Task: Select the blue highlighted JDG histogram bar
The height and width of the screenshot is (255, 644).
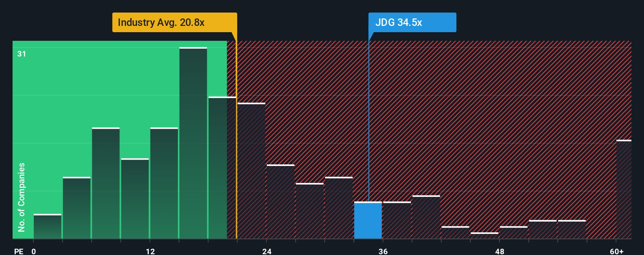Action: (368, 220)
